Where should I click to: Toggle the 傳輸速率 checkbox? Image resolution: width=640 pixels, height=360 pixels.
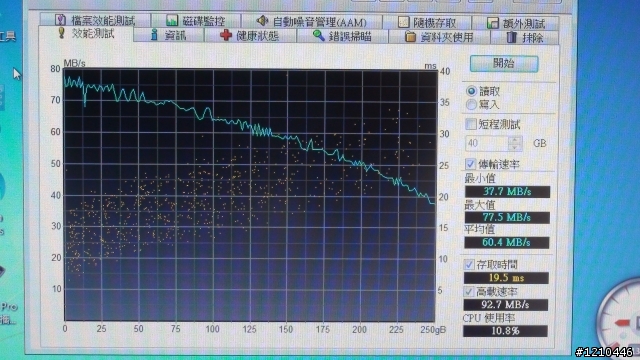pos(470,164)
